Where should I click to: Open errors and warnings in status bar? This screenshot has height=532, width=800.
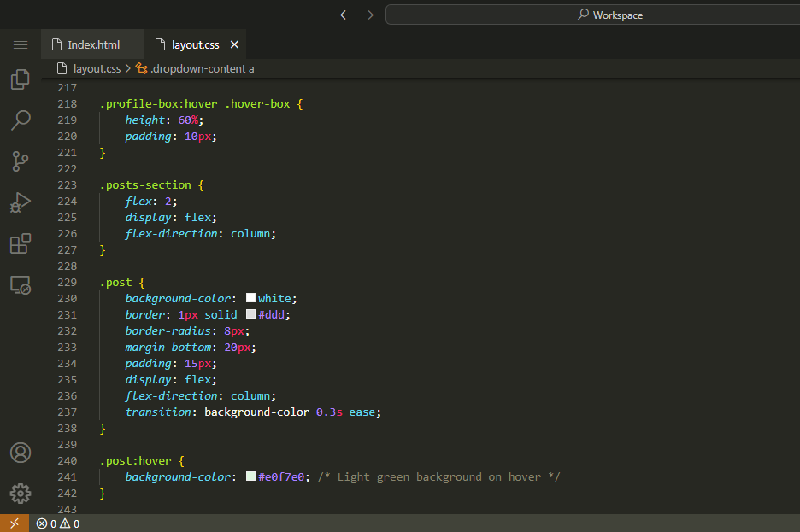click(x=58, y=523)
